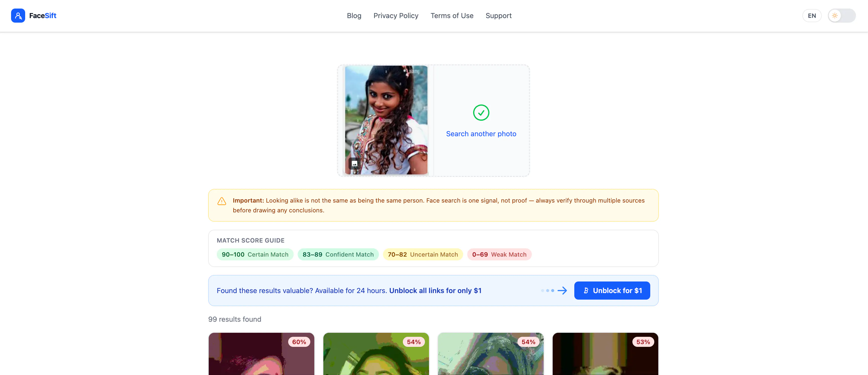Open Terms of Use

click(x=452, y=16)
